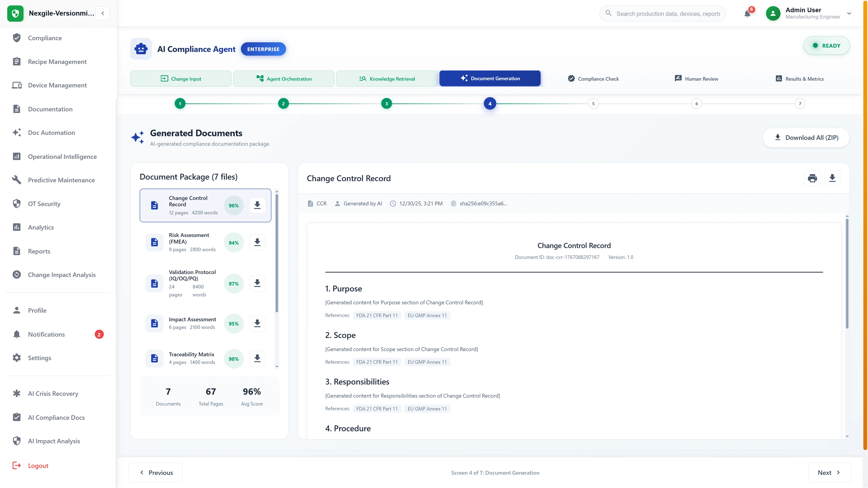Click the print icon for Change Control Record
868x488 pixels.
coord(813,178)
